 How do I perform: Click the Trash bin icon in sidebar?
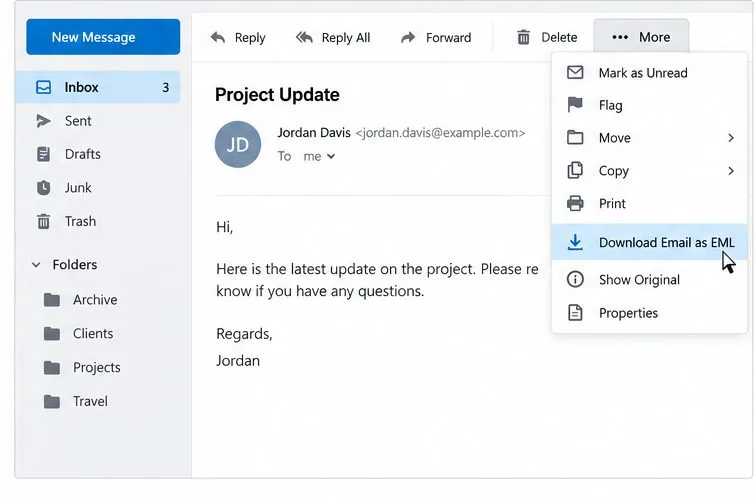point(43,221)
